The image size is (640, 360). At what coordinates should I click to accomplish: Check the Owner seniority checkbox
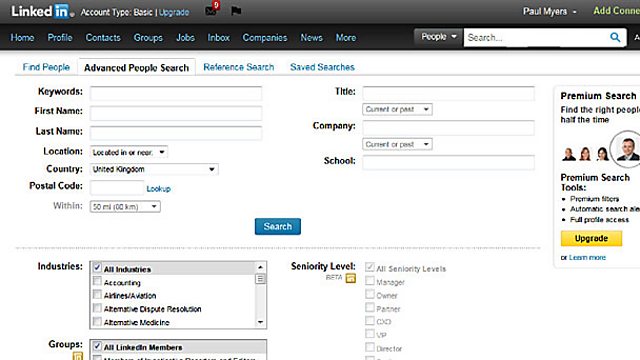point(370,294)
